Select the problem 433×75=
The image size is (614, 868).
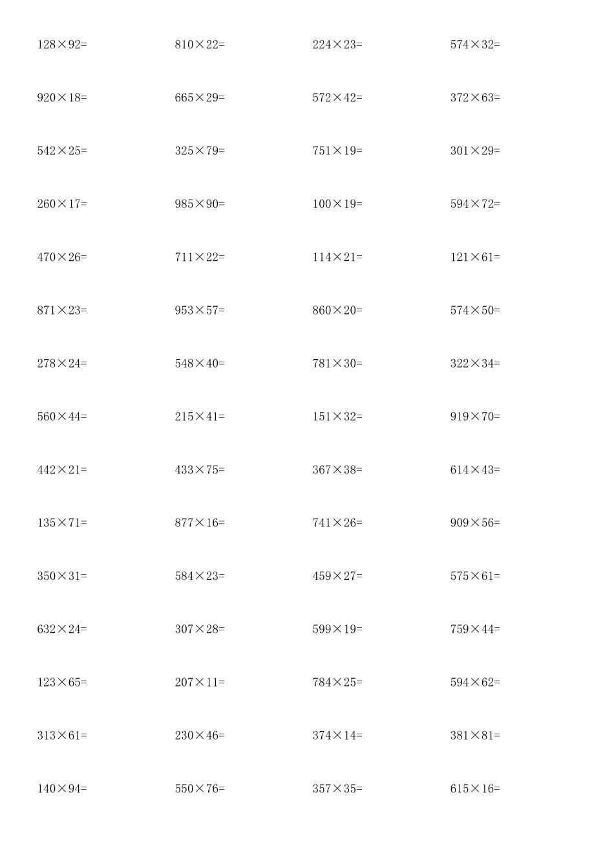[200, 470]
